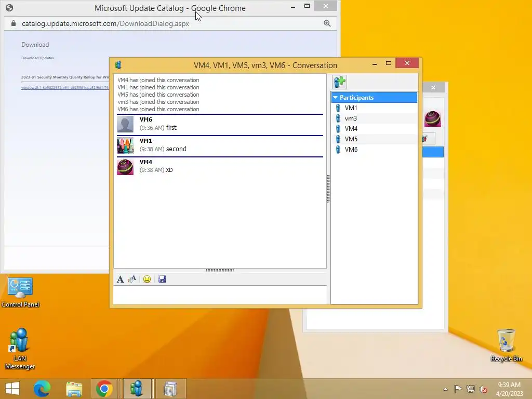Switch to Google Chrome in taskbar
This screenshot has width=532, height=399.
point(104,389)
